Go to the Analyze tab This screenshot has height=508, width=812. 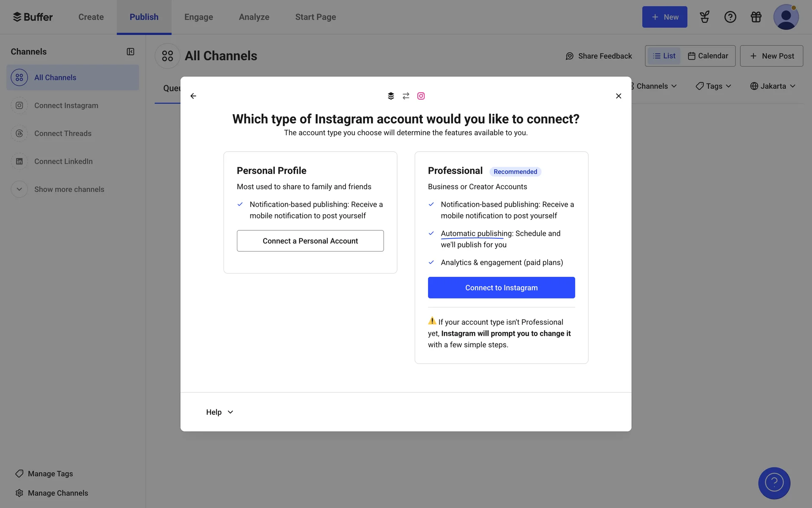(254, 17)
